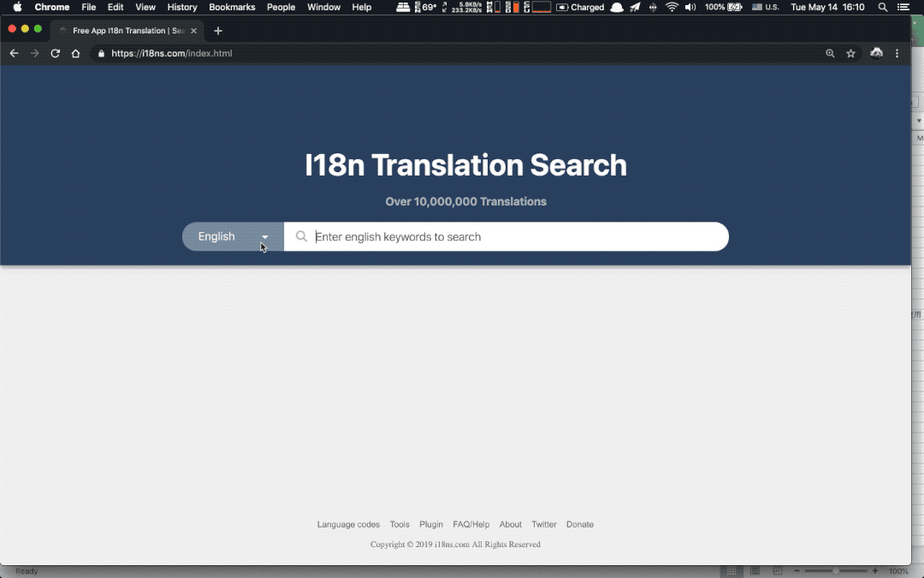Open the U.S. input source menu

click(766, 7)
